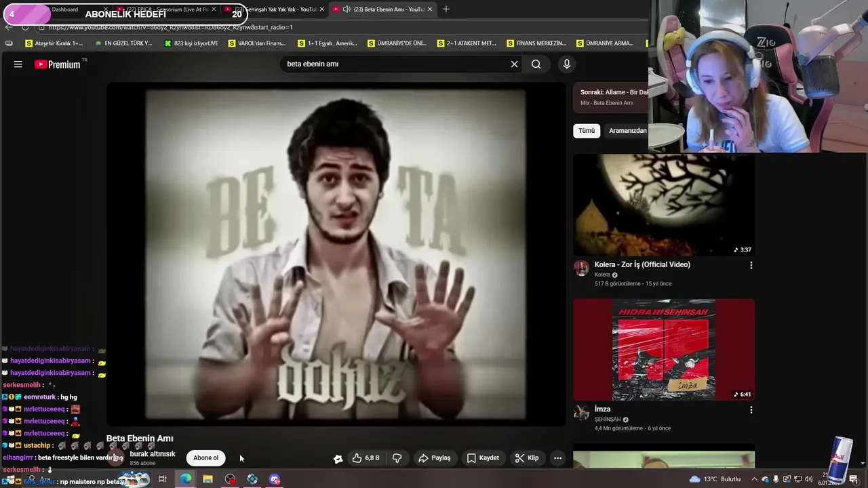Open VAROL'dan Finans bookmark
This screenshot has width=868, height=488.
pos(257,43)
